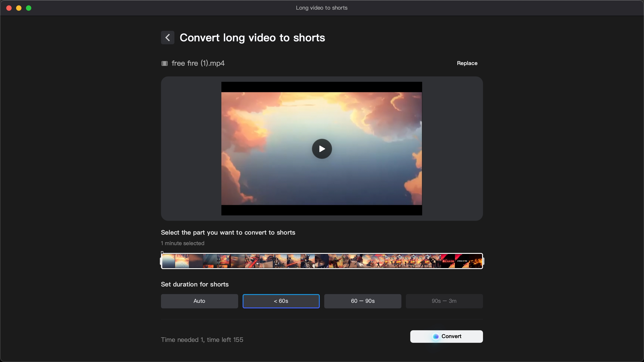The image size is (644, 362).
Task: Click the filename free fire (1).mp4
Action: pos(198,63)
